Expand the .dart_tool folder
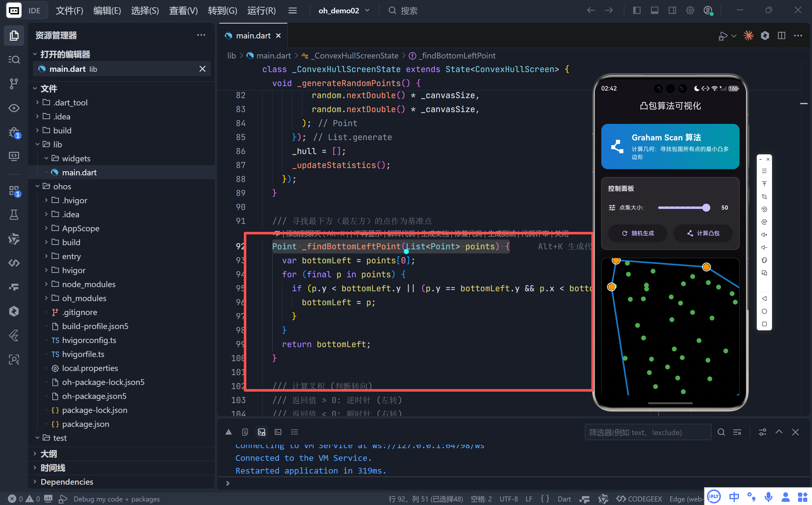Image resolution: width=812 pixels, height=505 pixels. tap(70, 103)
